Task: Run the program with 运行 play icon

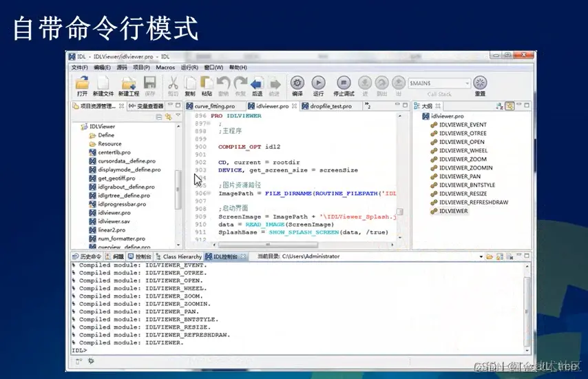Action: point(318,83)
